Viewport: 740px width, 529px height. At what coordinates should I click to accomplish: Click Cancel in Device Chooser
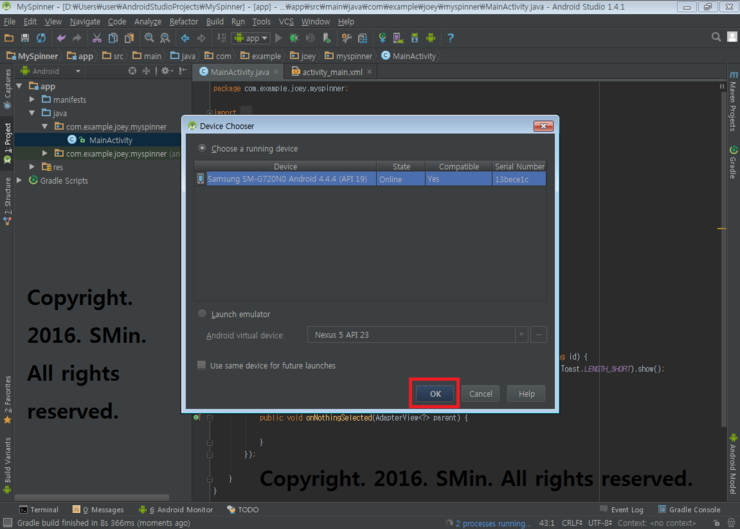tap(480, 394)
